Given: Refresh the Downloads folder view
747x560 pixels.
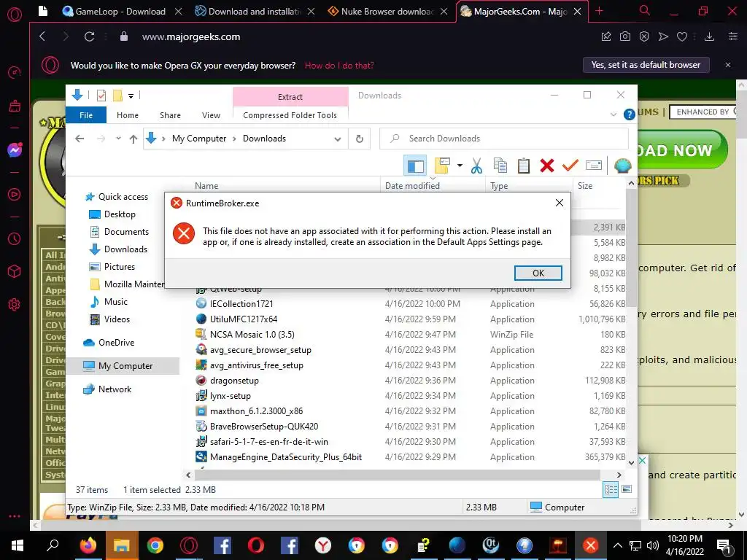Looking at the screenshot, I should click(x=360, y=139).
